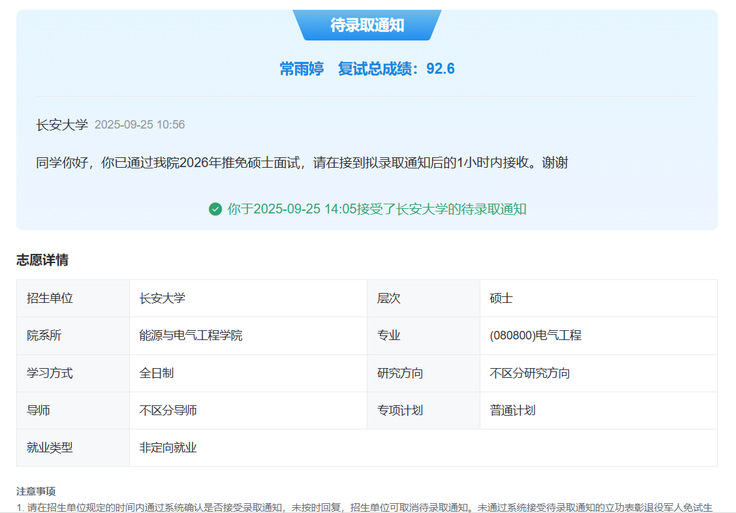This screenshot has width=736, height=513.
Task: Click the 志愿详情 section heading
Action: (42, 260)
